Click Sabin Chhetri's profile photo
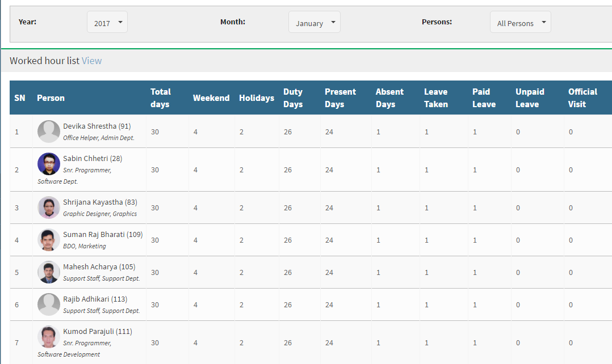 pos(49,164)
